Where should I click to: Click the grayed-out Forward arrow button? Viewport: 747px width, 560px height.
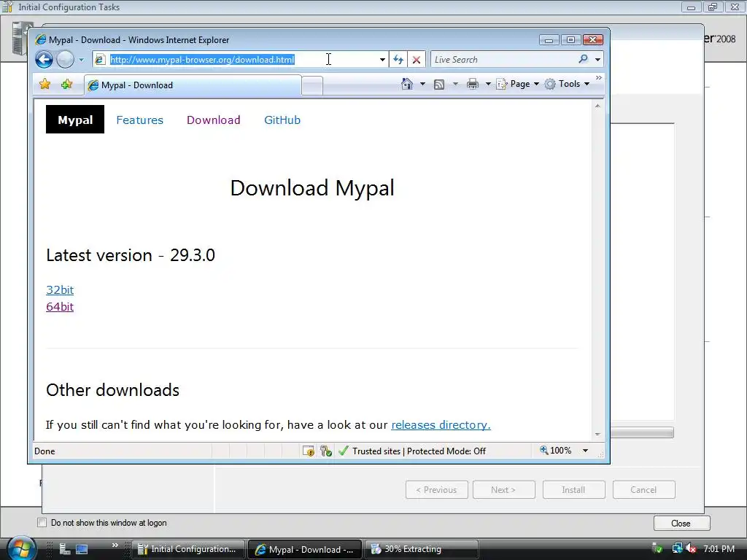click(65, 60)
